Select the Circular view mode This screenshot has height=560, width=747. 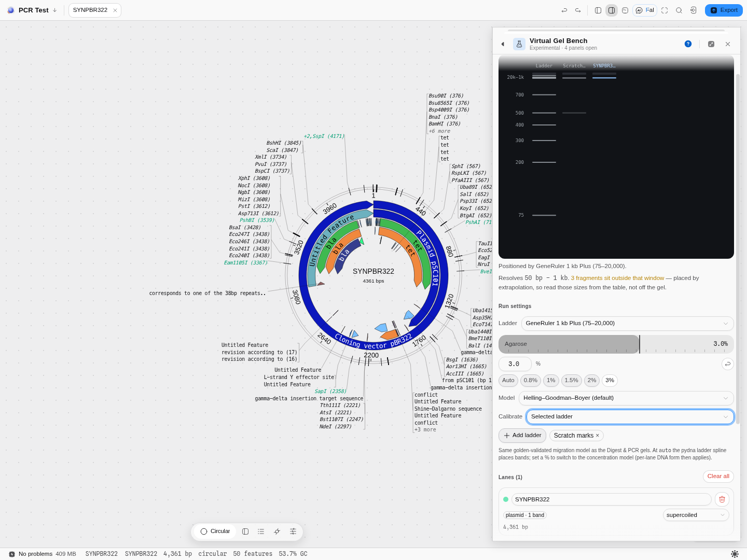[215, 531]
